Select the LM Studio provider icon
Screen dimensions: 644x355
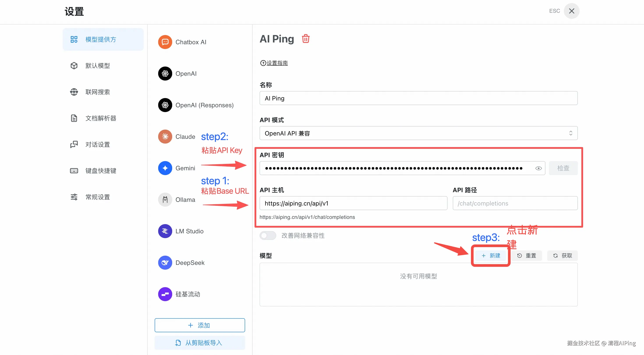click(165, 231)
